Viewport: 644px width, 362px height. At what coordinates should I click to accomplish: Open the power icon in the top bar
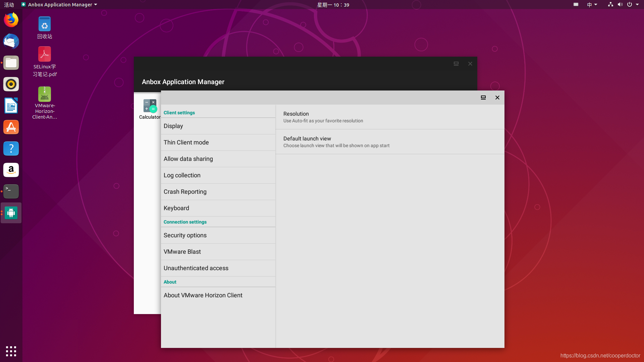630,5
